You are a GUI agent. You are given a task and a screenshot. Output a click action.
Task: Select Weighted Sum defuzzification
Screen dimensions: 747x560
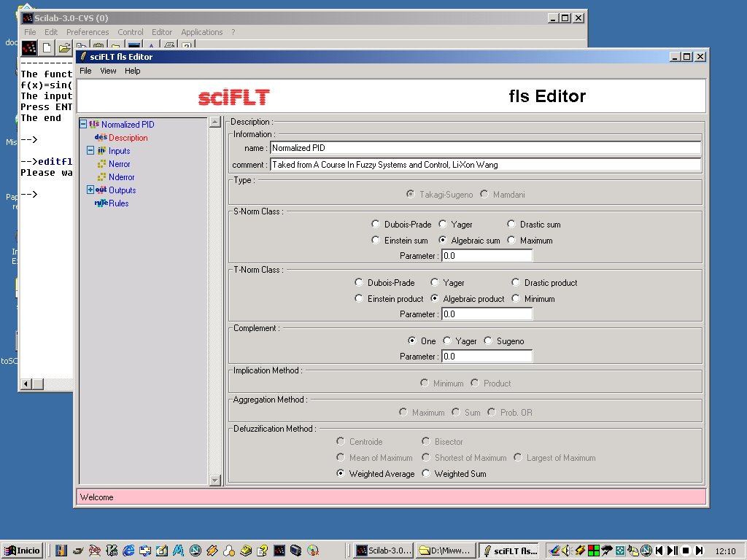426,474
